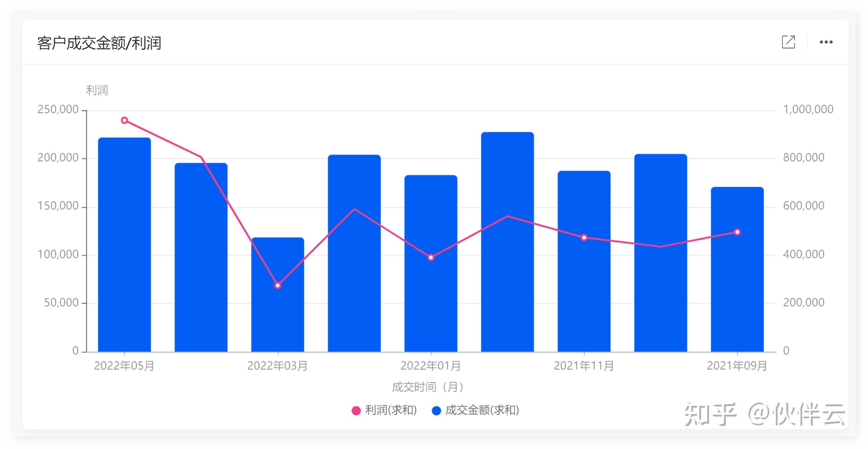This screenshot has width=868, height=449.
Task: Click the blue 成交金额 legend dot
Action: click(436, 410)
